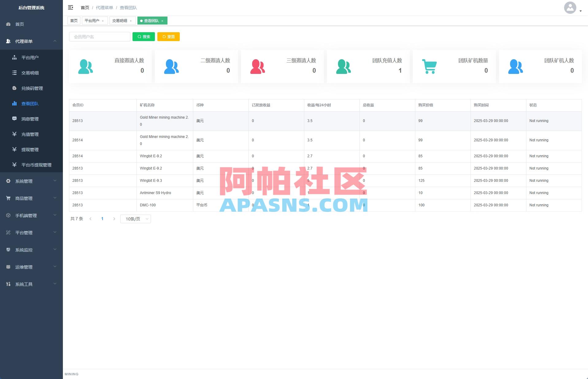Screen dimensions: 588x379
Task: Click the 代理菜单 people icon
Action: point(8,41)
